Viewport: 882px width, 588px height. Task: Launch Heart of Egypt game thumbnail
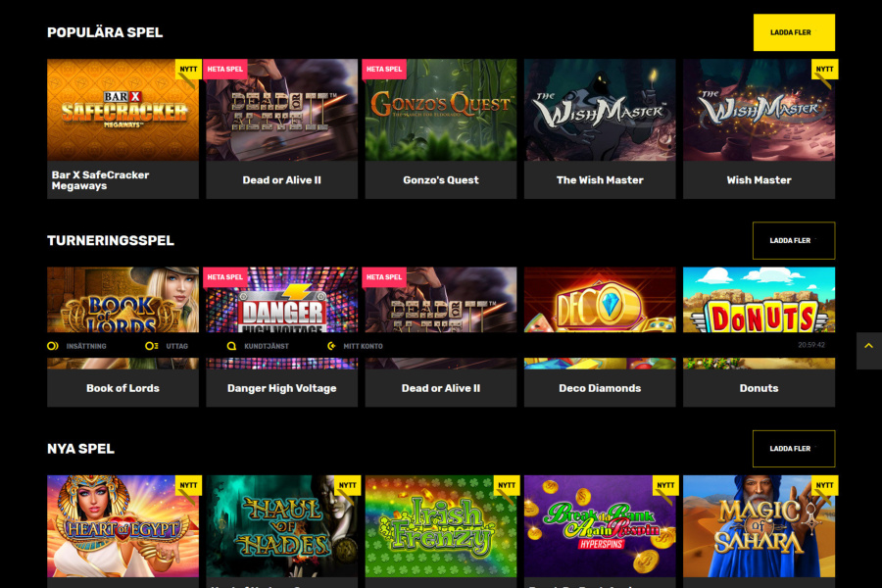tap(122, 526)
